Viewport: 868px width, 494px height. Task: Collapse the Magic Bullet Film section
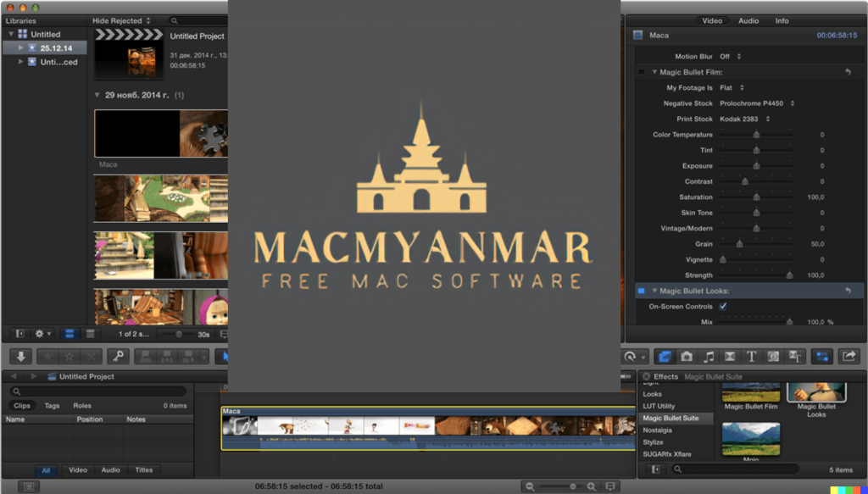pos(654,72)
